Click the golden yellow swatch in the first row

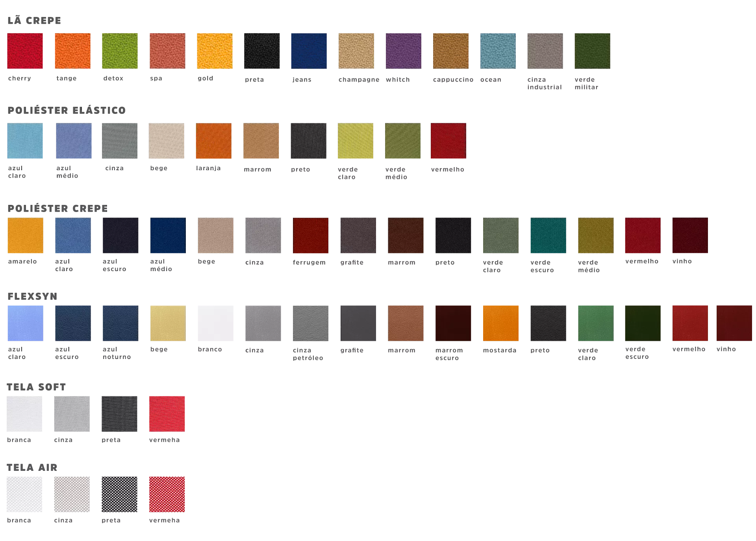pyautogui.click(x=214, y=50)
